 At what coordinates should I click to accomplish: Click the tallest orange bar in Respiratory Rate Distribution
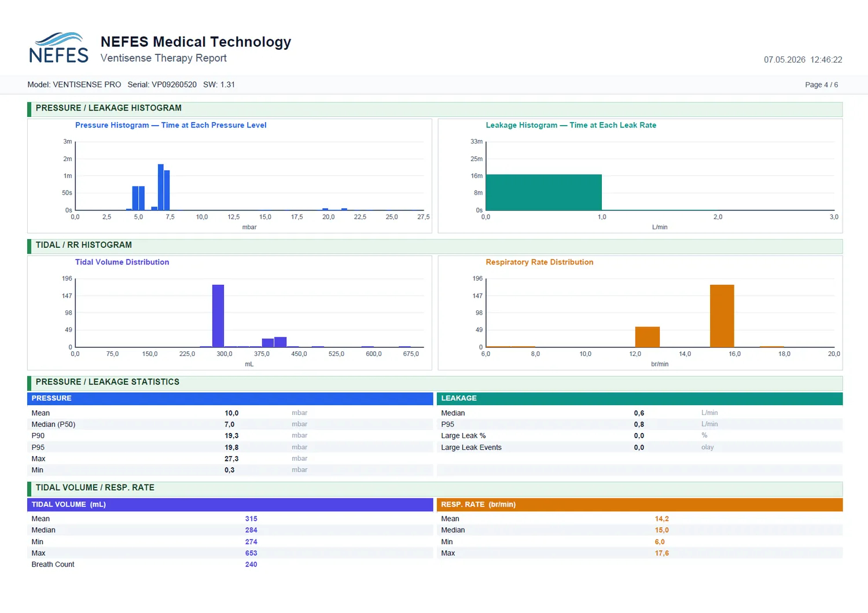pyautogui.click(x=722, y=316)
